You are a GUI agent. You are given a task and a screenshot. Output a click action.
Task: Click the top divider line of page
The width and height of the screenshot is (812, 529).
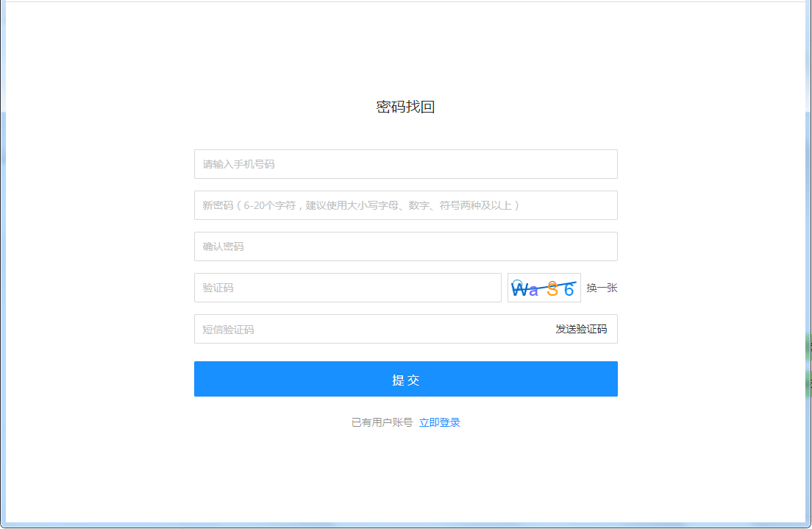405,2
